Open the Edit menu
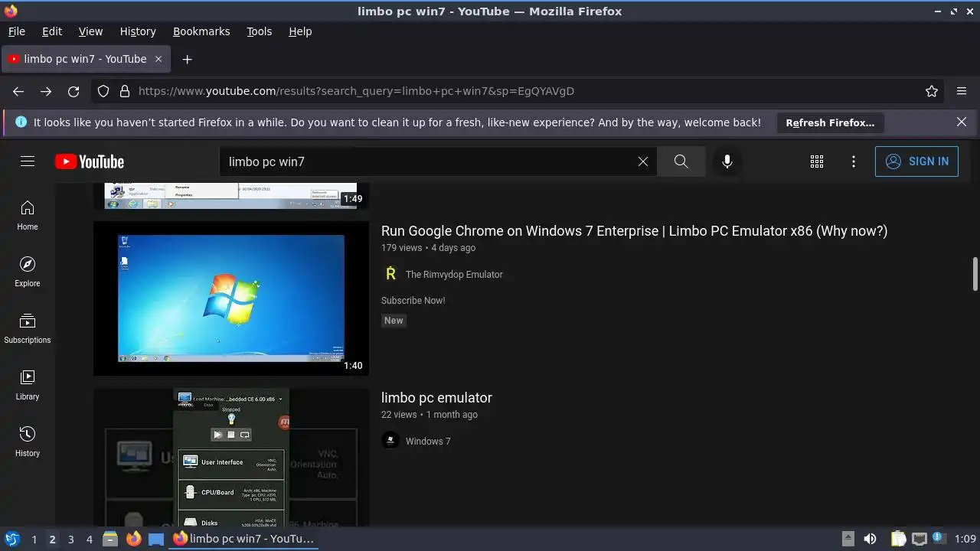Viewport: 980px width, 551px height. click(52, 31)
